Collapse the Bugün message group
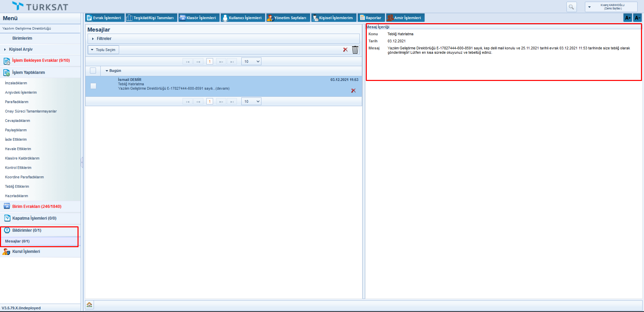Screen dimensions: 644x312 click(107, 71)
